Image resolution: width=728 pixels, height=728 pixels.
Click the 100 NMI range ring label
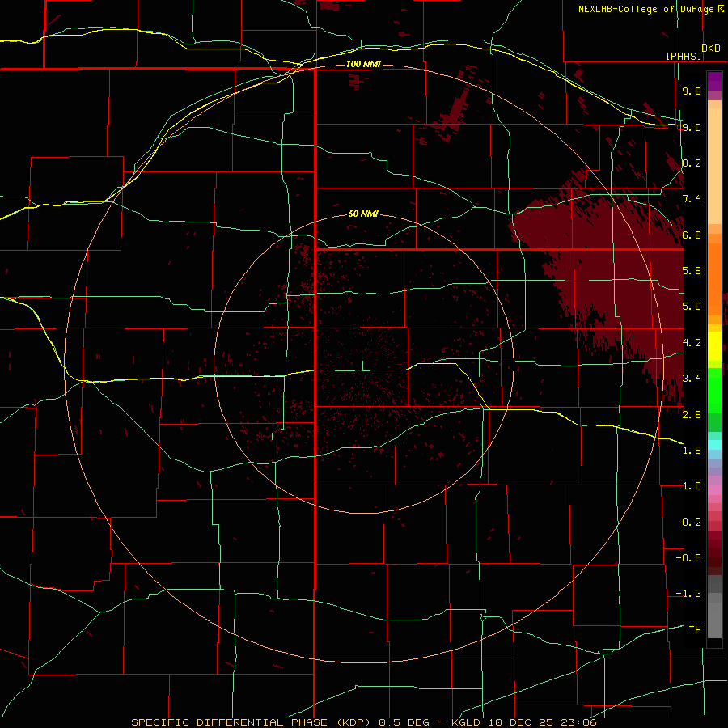(363, 64)
